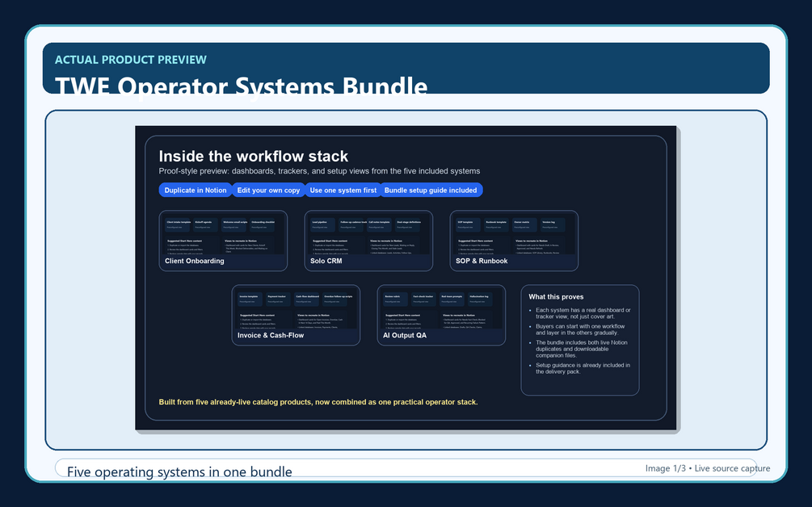Click the What this proves heading
The width and height of the screenshot is (812, 507).
[x=556, y=296]
